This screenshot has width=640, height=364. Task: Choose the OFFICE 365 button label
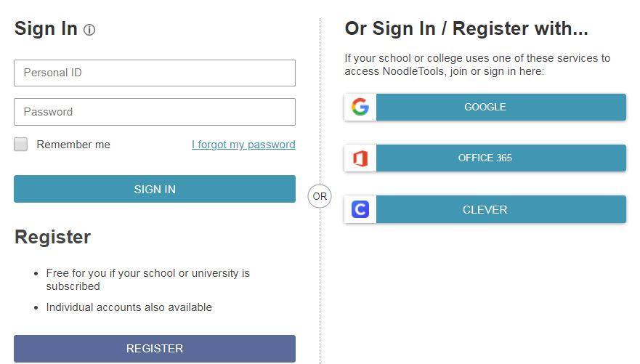coord(485,158)
